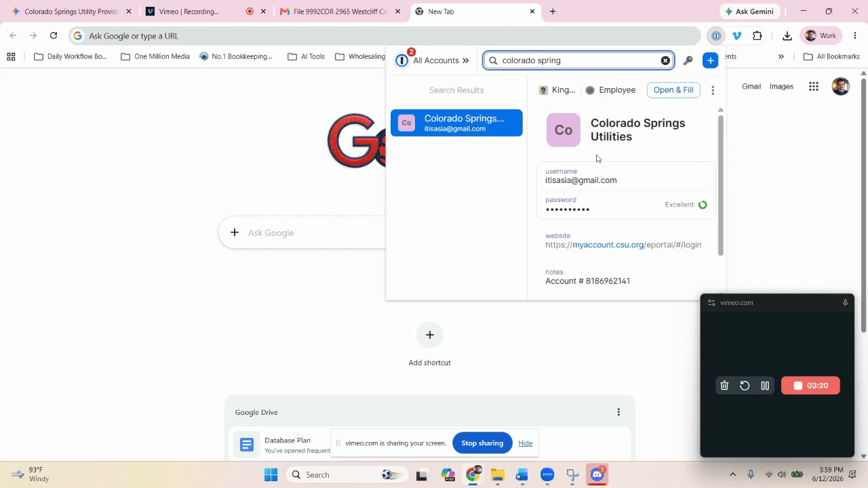Reload the current page
The image size is (868, 488).
[54, 36]
